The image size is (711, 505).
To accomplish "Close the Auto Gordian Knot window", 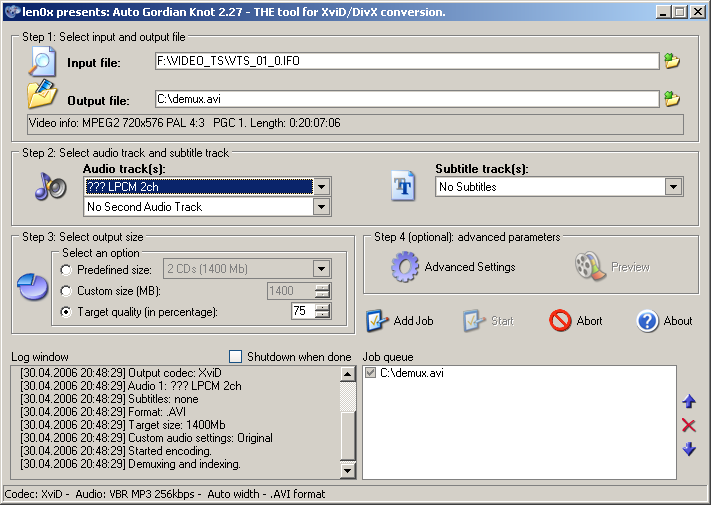I will click(x=698, y=12).
